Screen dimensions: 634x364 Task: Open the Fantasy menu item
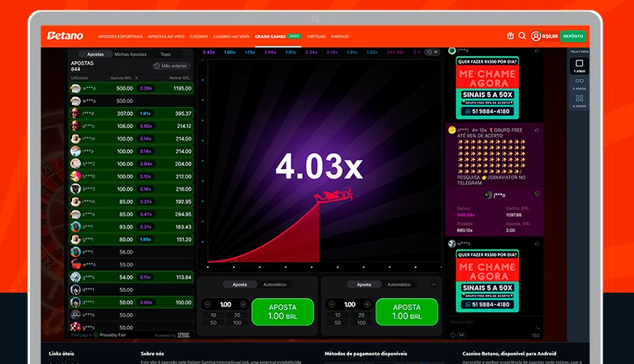click(x=340, y=36)
